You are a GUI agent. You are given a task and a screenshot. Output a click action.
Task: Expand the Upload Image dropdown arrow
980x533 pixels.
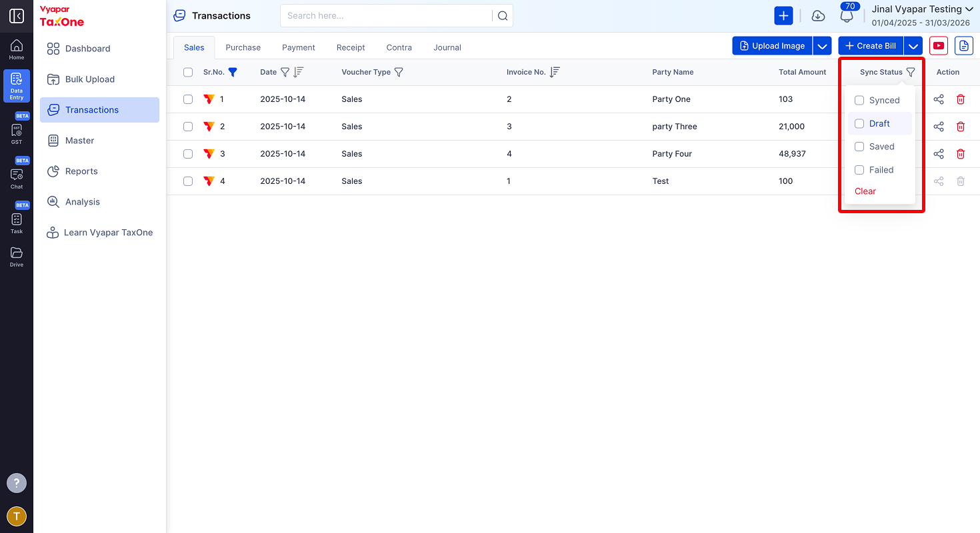(823, 46)
